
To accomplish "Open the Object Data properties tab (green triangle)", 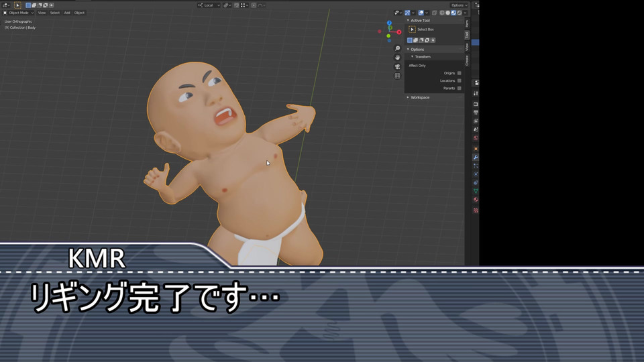I will [476, 191].
